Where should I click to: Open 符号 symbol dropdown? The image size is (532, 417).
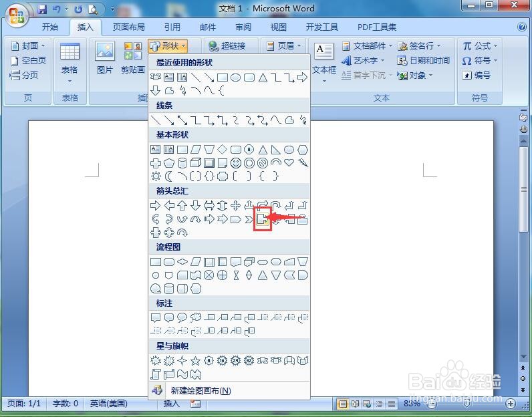click(x=480, y=60)
